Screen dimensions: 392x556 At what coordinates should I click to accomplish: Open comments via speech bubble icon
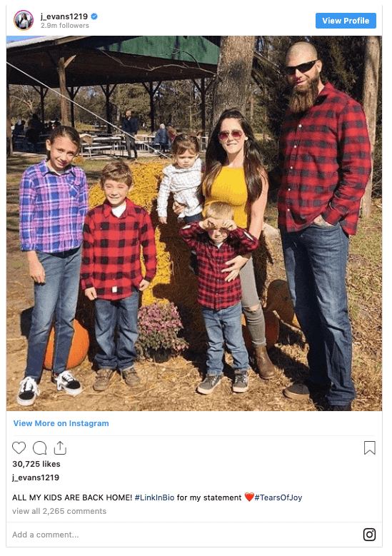pos(40,448)
